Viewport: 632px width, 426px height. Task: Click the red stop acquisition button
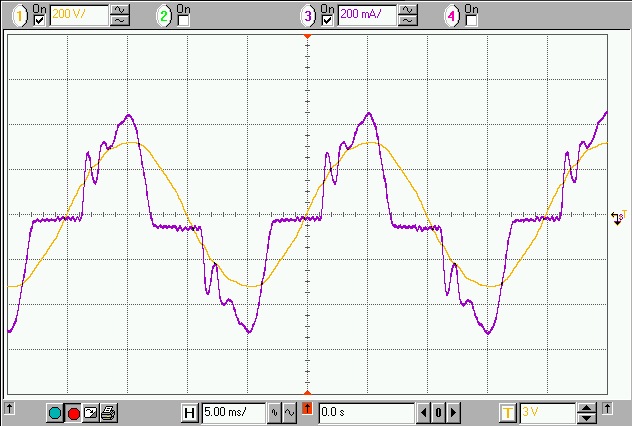pyautogui.click(x=73, y=412)
